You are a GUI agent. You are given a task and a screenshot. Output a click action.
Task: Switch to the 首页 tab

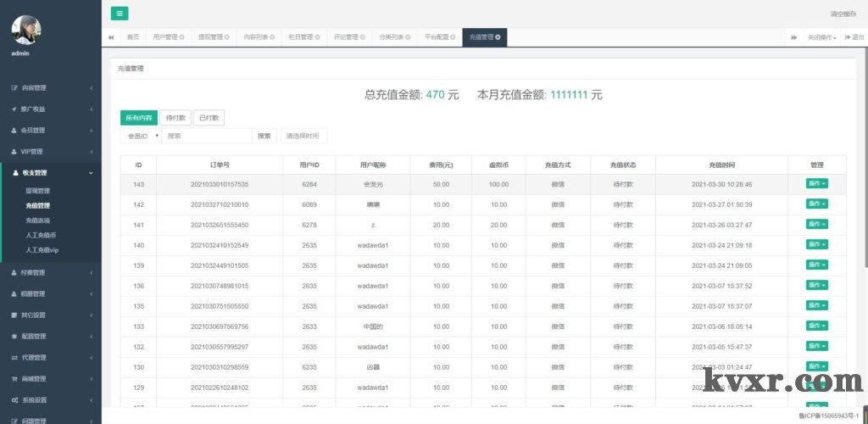pos(133,37)
